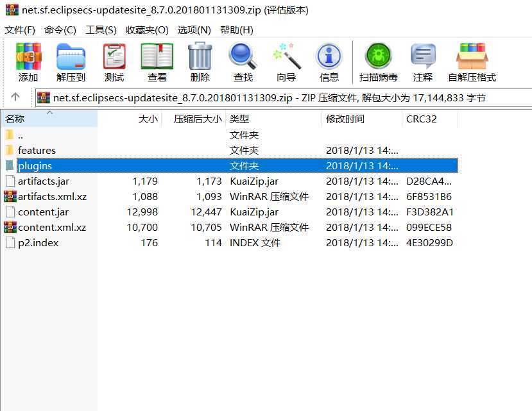This screenshot has width=532, height=411.
Task: Click packed size value 10,705
Action: pyautogui.click(x=206, y=228)
